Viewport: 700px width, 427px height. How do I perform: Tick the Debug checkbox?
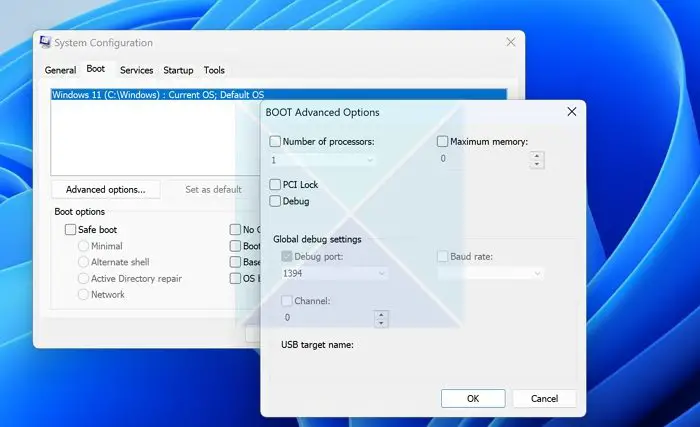coord(275,201)
